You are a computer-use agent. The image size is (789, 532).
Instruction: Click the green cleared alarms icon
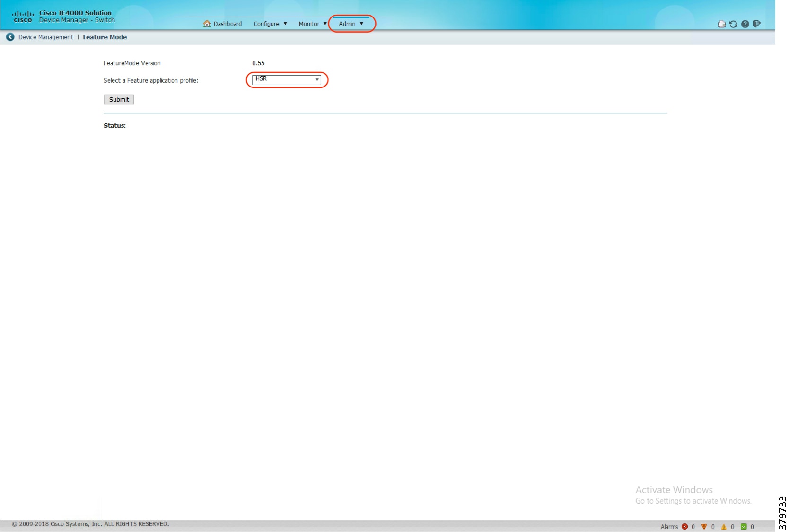pos(744,527)
